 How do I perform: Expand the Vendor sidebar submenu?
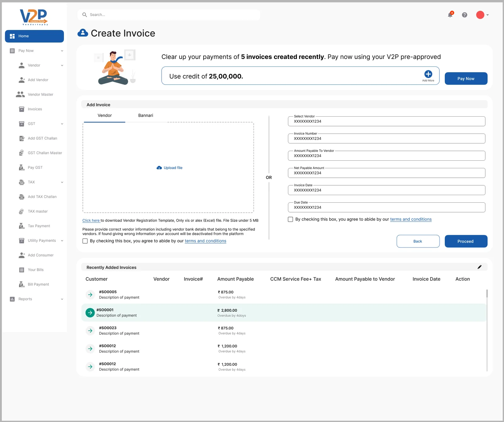pyautogui.click(x=62, y=66)
